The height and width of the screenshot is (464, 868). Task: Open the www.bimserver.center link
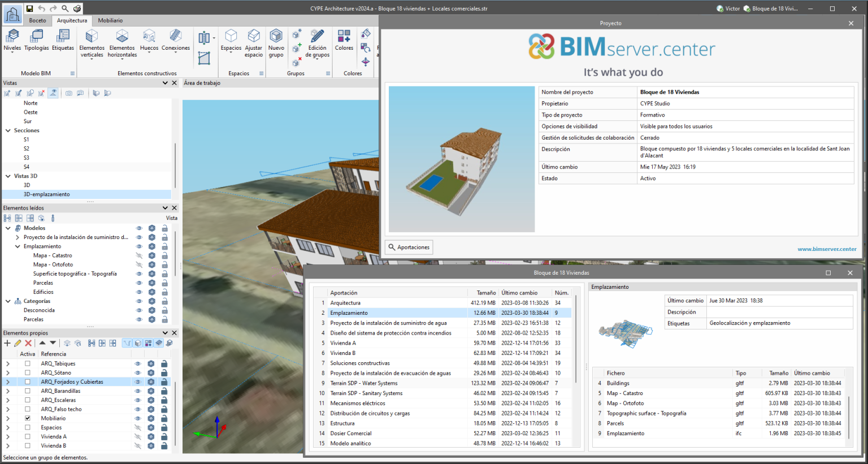[x=827, y=249]
